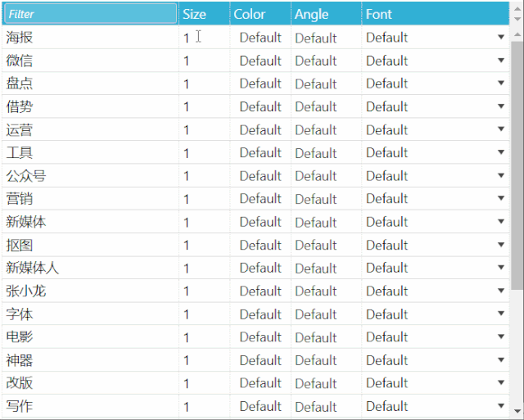
Task: Open font dropdown for 海报 row
Action: point(500,37)
